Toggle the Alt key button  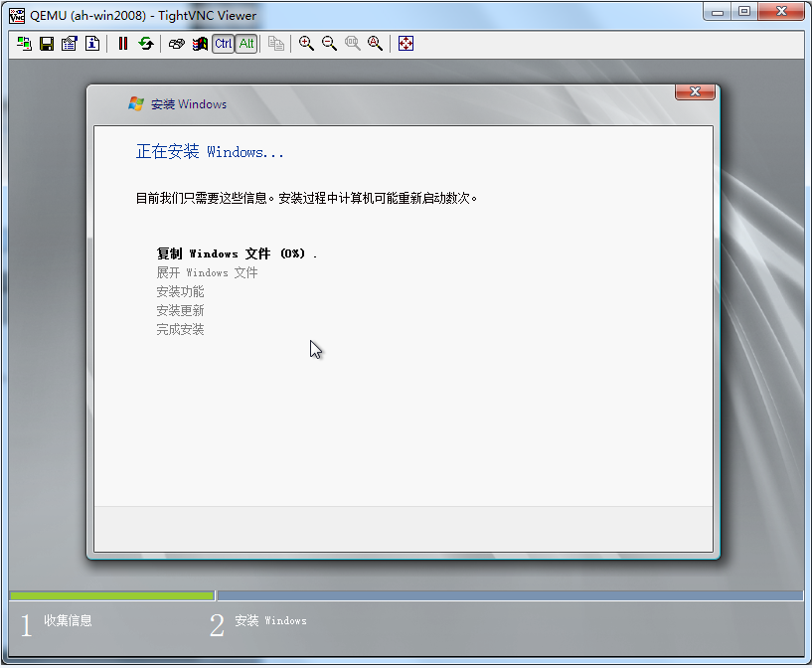246,44
